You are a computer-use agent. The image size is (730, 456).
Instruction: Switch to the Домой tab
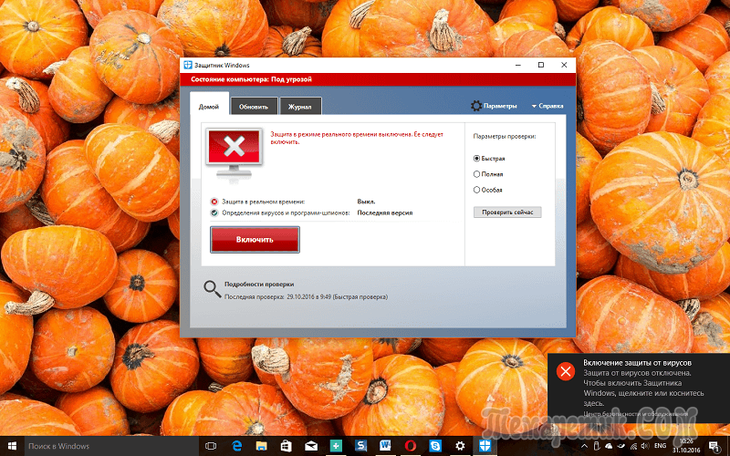pos(209,106)
